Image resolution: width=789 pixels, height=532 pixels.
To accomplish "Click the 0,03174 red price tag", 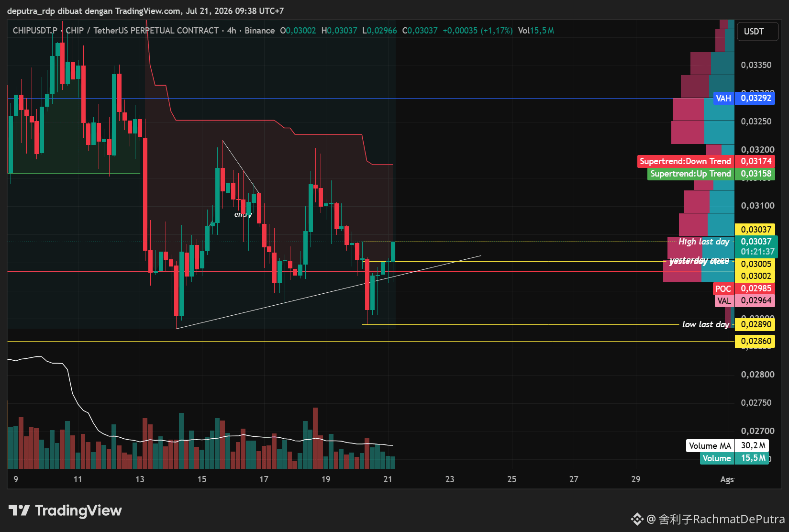I will coord(755,161).
